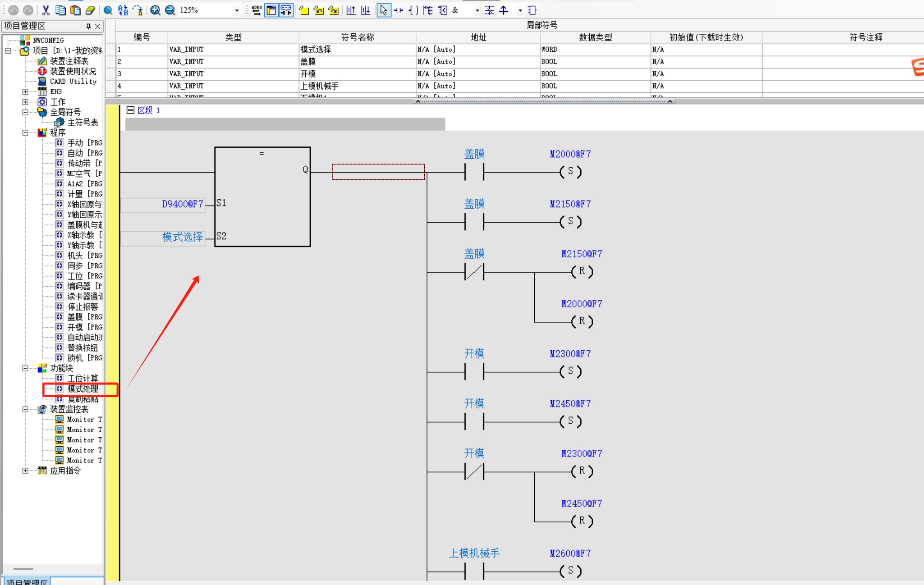Open the 手动 program item
Viewport: 924px width, 585px height.
point(75,143)
